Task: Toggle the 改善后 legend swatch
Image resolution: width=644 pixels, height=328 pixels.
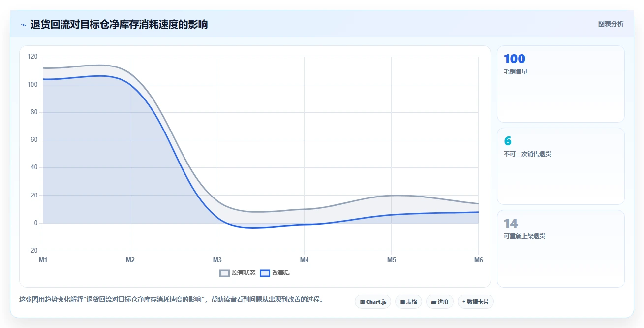Action: (x=265, y=273)
